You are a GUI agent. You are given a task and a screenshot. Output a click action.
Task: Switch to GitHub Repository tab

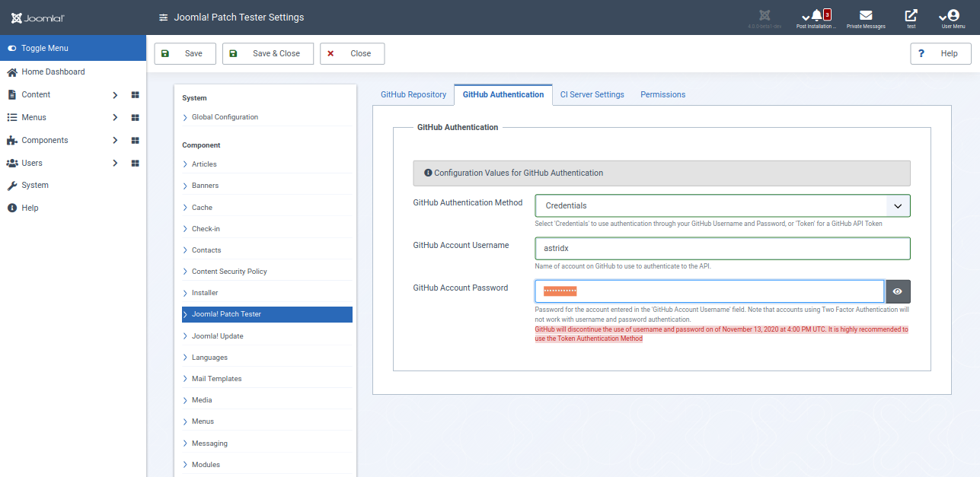click(413, 94)
